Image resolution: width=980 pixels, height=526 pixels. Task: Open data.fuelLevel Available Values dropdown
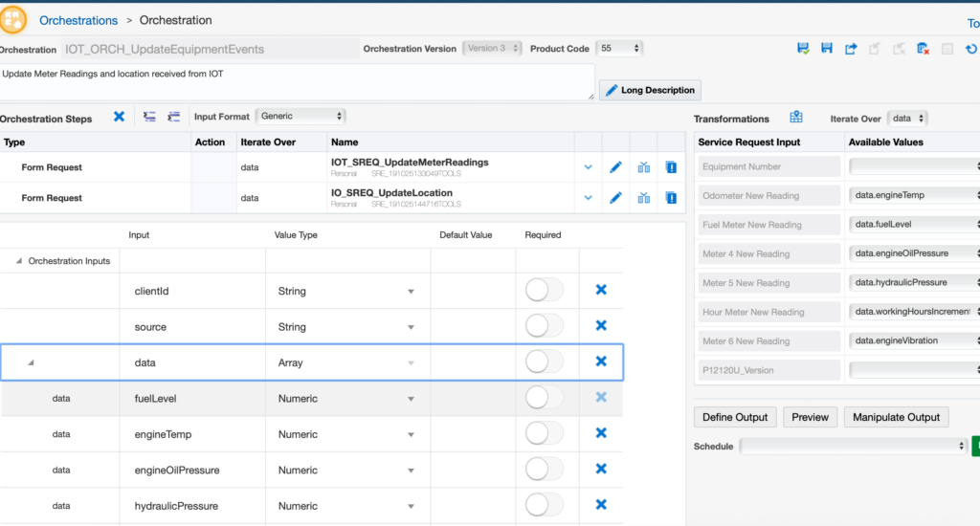coord(914,225)
